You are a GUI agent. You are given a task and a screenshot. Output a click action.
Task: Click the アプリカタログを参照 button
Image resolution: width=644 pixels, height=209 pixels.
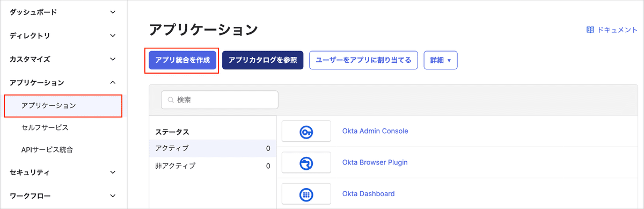point(262,60)
